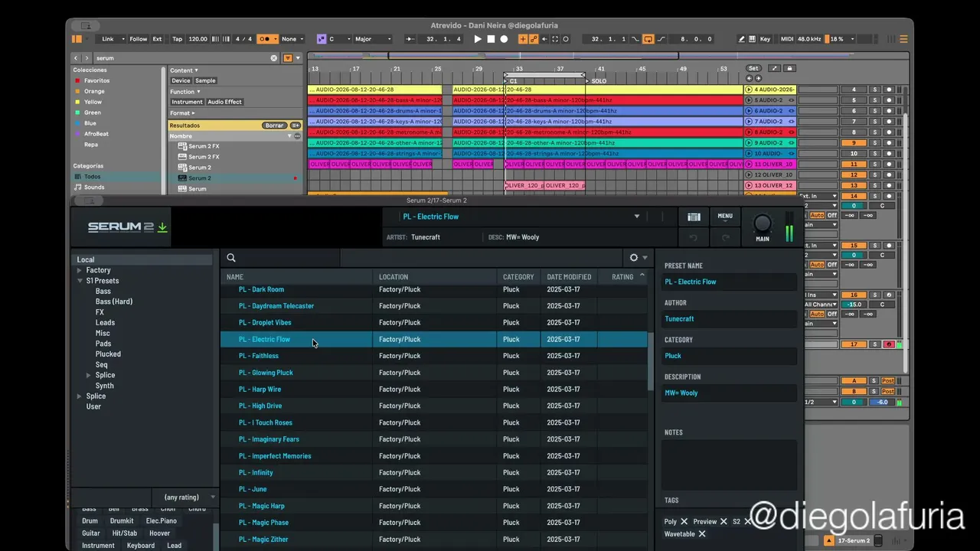980x551 pixels.
Task: Click the Key map mode button
Action: pyautogui.click(x=765, y=39)
